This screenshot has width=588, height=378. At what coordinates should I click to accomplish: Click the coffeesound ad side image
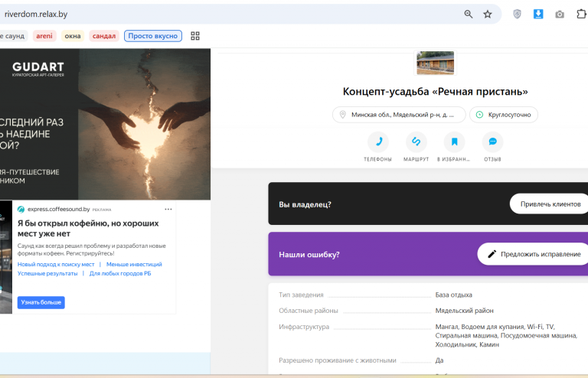click(x=6, y=257)
